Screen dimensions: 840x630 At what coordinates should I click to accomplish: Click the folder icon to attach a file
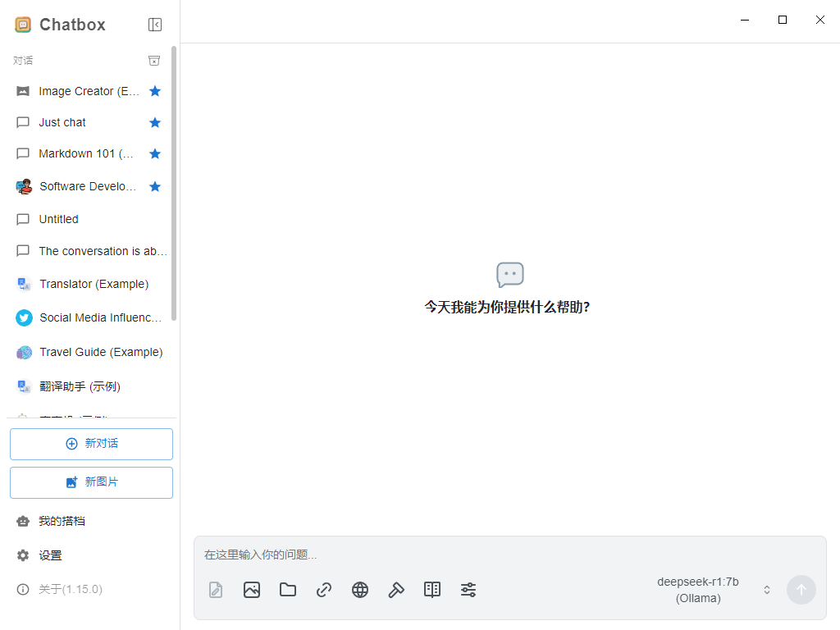(x=288, y=590)
